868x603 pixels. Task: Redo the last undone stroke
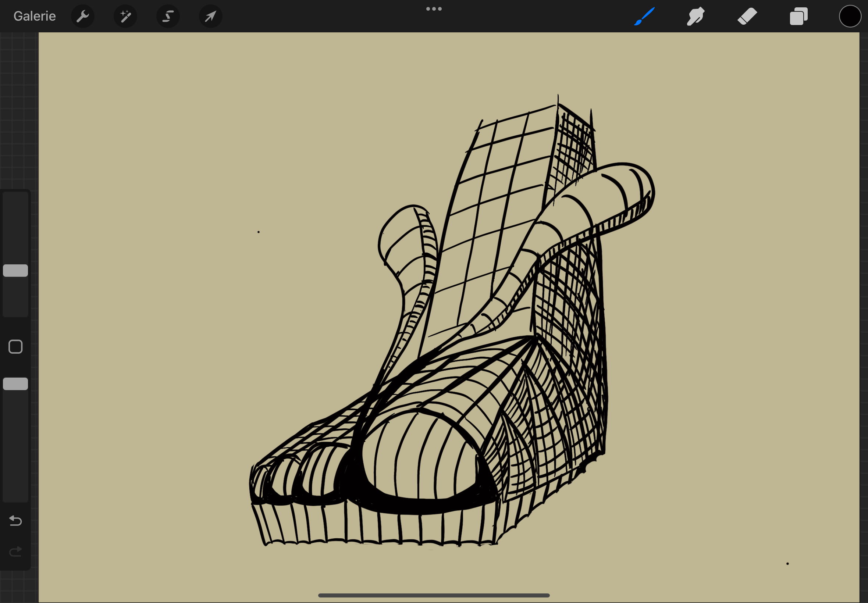(x=15, y=552)
